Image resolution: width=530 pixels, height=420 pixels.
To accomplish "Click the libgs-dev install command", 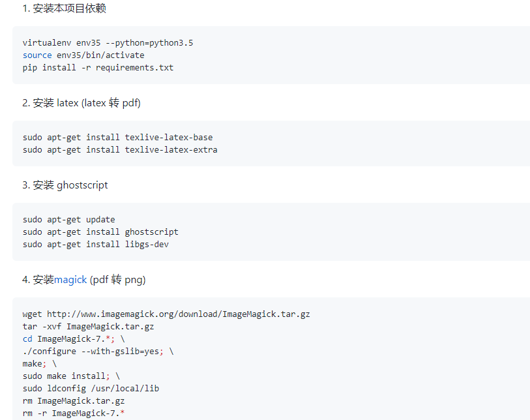I will pyautogui.click(x=95, y=245).
